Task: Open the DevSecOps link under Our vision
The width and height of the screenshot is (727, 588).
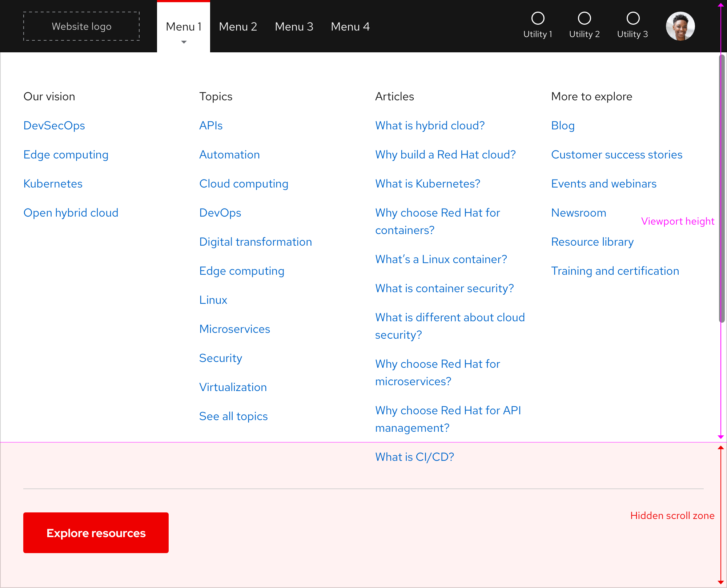Action: [x=54, y=125]
